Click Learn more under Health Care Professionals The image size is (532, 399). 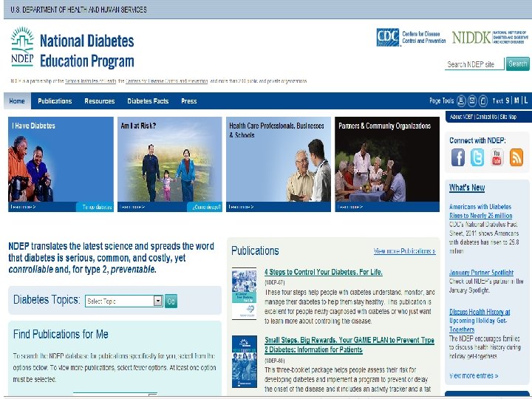pyautogui.click(x=241, y=207)
